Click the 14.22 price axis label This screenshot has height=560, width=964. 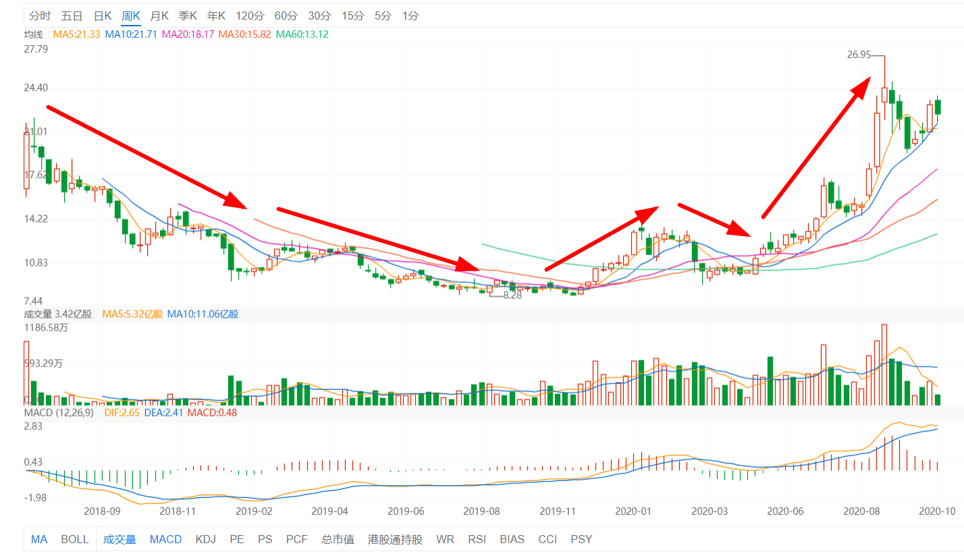click(x=36, y=219)
